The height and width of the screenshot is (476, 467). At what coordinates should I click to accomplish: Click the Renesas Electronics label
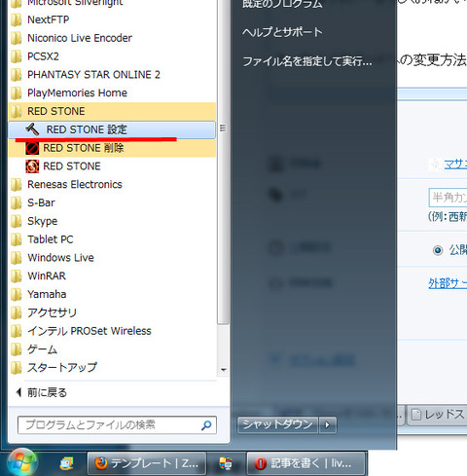pyautogui.click(x=75, y=185)
